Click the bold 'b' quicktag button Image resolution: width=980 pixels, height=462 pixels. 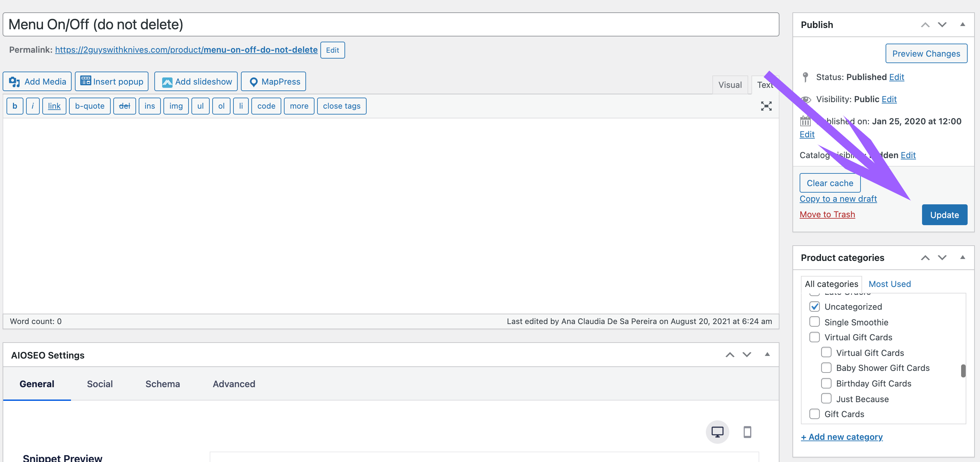pyautogui.click(x=15, y=106)
